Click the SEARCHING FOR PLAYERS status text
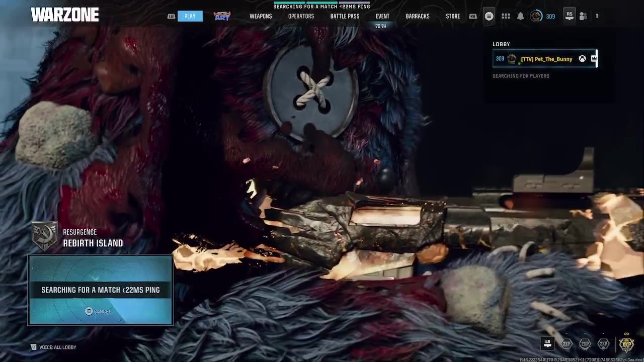644x362 pixels. point(521,76)
